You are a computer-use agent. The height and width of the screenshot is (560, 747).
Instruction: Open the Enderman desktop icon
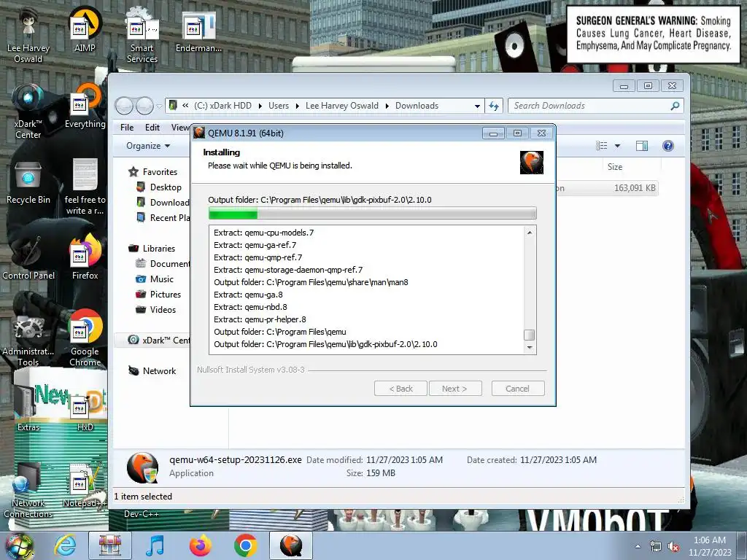198,31
